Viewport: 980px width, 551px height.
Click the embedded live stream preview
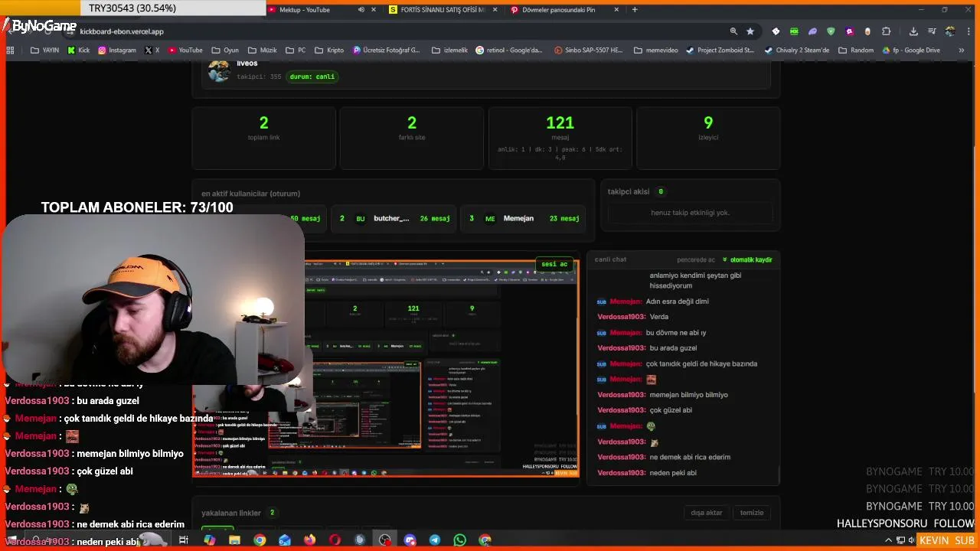[385, 368]
